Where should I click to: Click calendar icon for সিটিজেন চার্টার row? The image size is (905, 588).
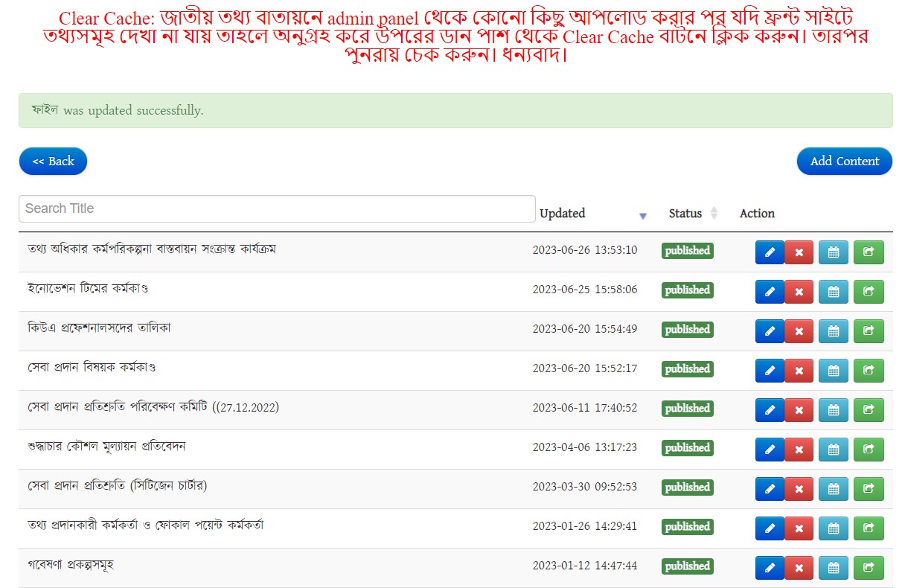click(x=833, y=489)
